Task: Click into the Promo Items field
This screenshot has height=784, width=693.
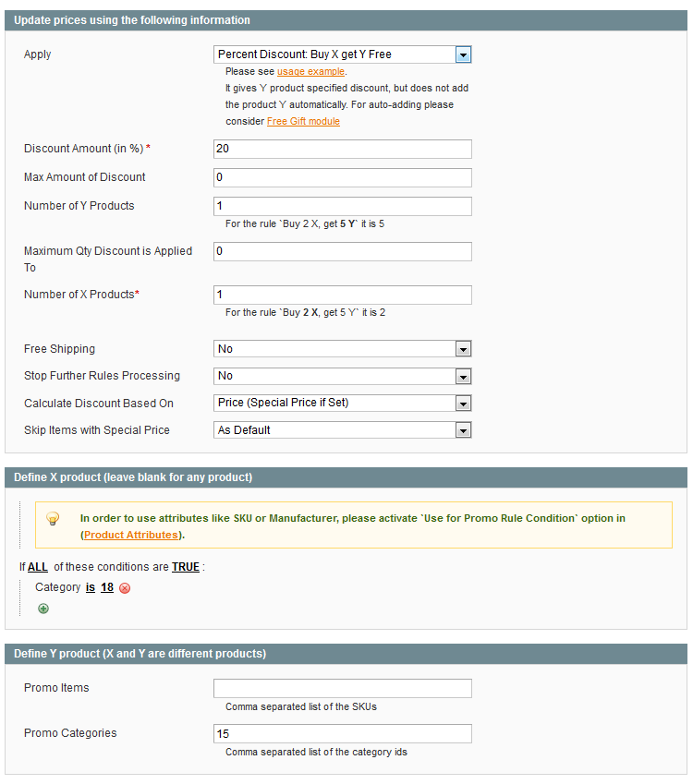Action: [x=343, y=688]
